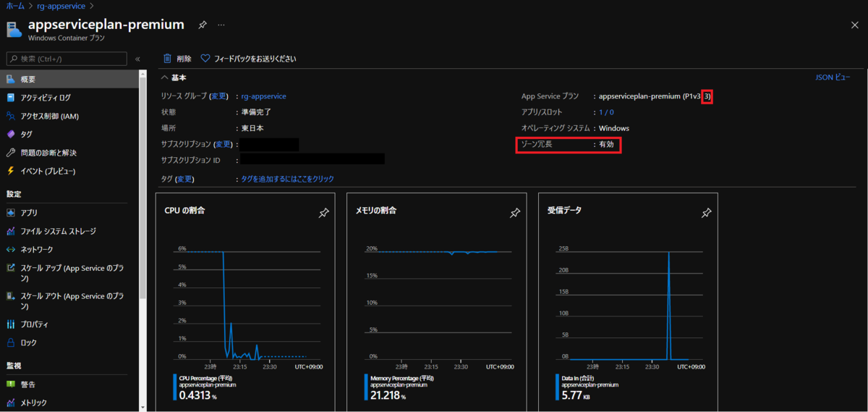Click the pin icon beside appserviceplan-premium title

[x=203, y=25]
